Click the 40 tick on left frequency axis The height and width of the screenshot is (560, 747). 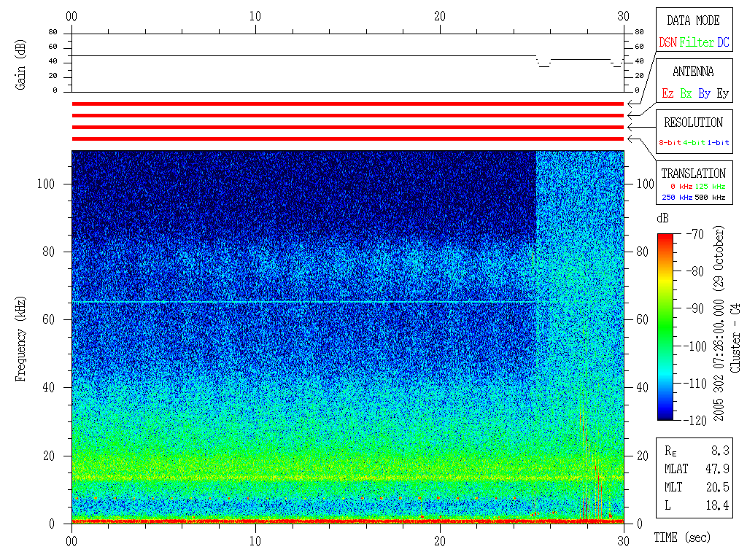49,388
